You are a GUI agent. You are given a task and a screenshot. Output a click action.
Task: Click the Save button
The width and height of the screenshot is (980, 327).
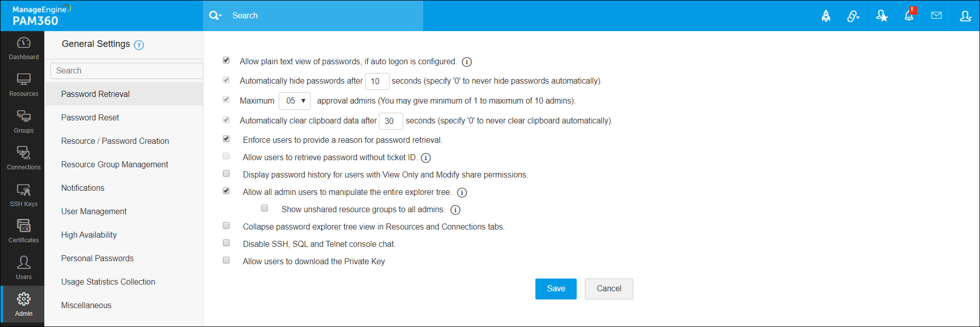(x=556, y=289)
